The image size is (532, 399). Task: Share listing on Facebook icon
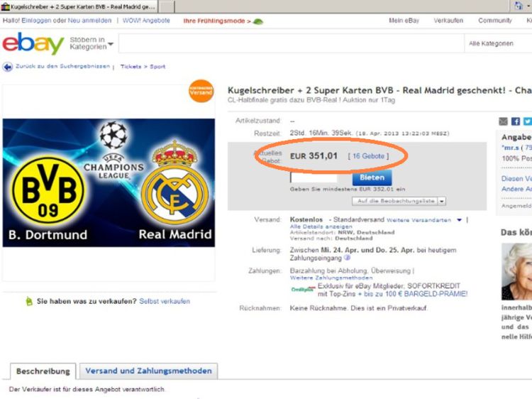[516, 121]
